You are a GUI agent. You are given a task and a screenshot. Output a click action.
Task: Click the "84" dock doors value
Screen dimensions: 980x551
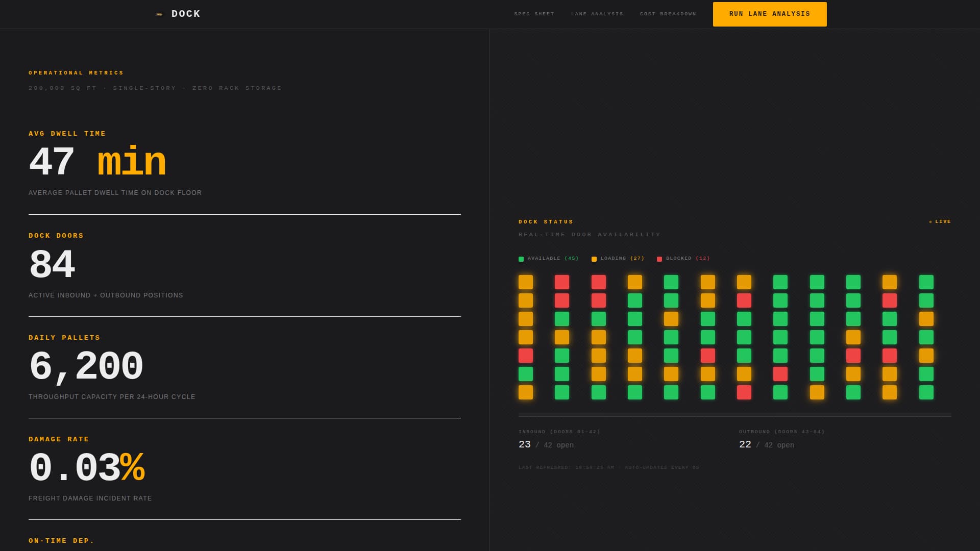pos(52,265)
